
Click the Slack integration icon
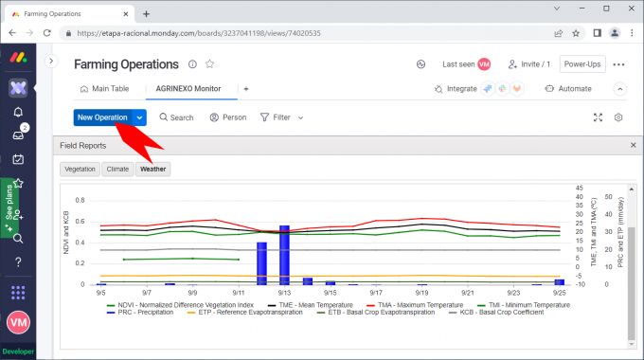[502, 89]
